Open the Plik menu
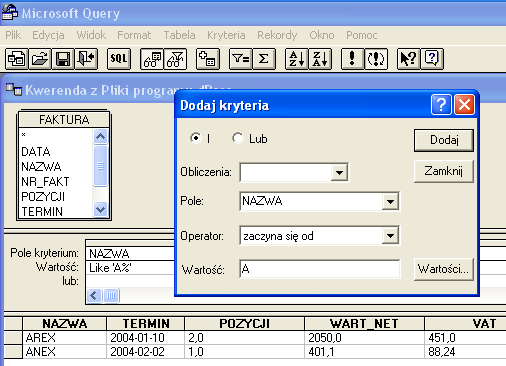Viewport: 506px width, 366px height. point(13,35)
